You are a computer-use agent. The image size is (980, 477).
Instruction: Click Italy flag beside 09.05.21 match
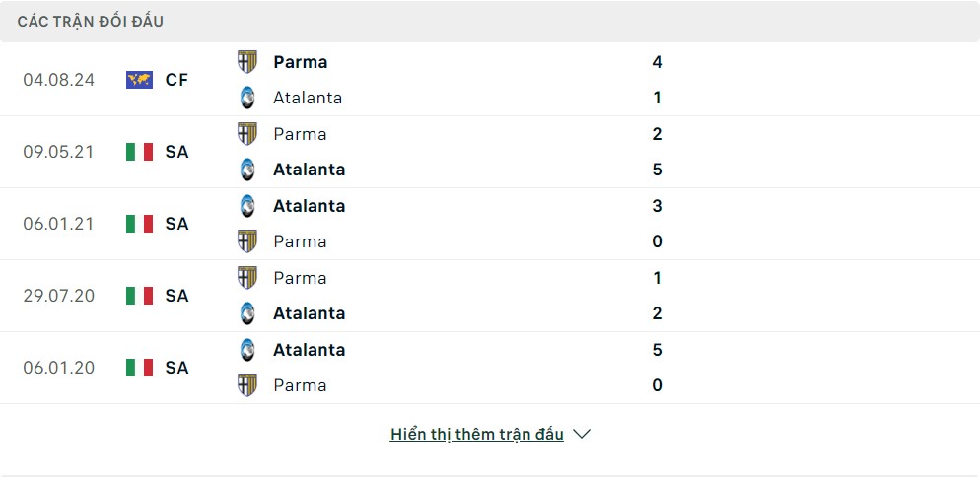[x=139, y=152]
